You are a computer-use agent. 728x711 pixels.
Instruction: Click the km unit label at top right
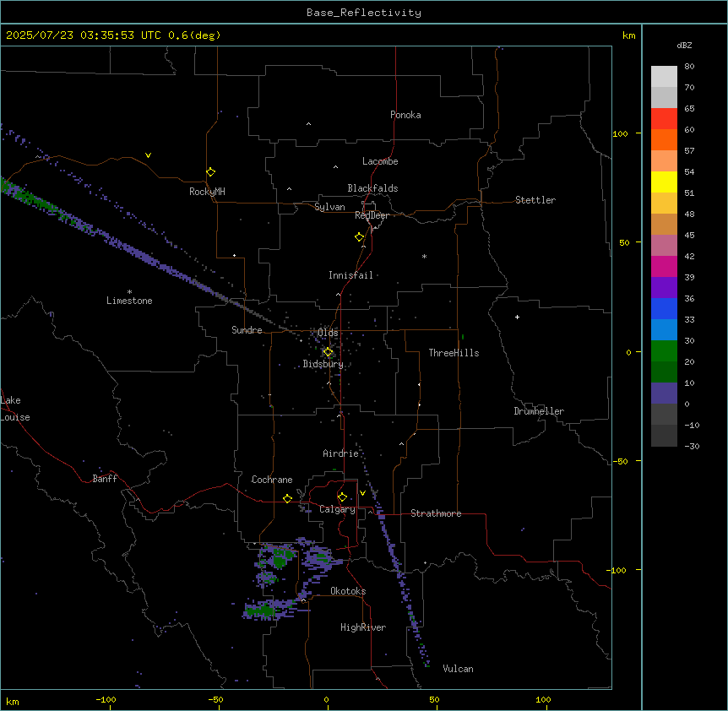[x=628, y=35]
